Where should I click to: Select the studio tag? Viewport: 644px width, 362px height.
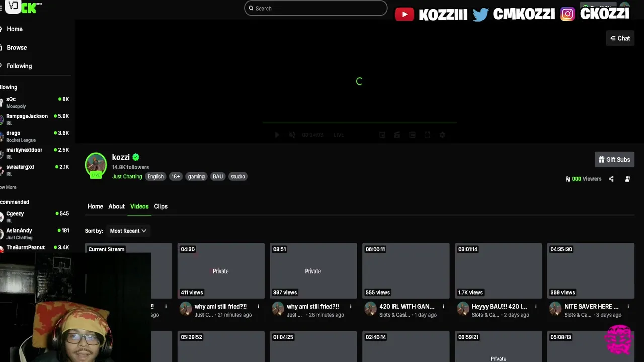pyautogui.click(x=238, y=176)
